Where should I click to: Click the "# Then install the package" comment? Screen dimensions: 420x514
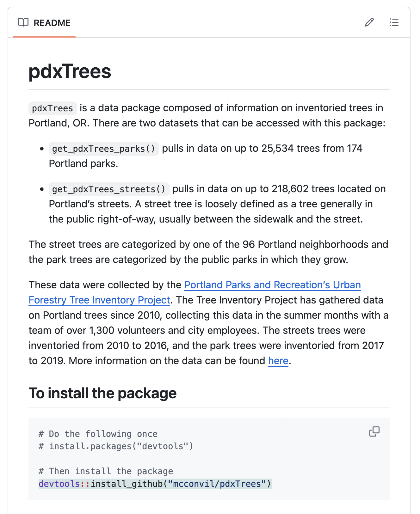tap(106, 471)
